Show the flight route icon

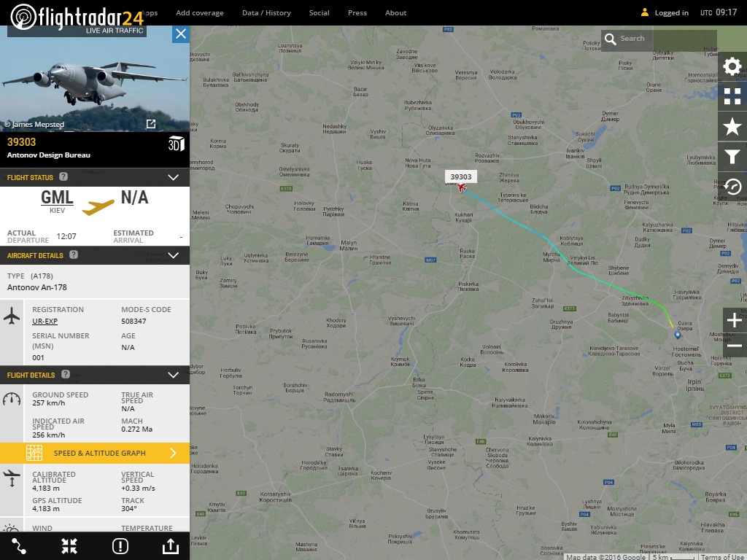[x=19, y=546]
